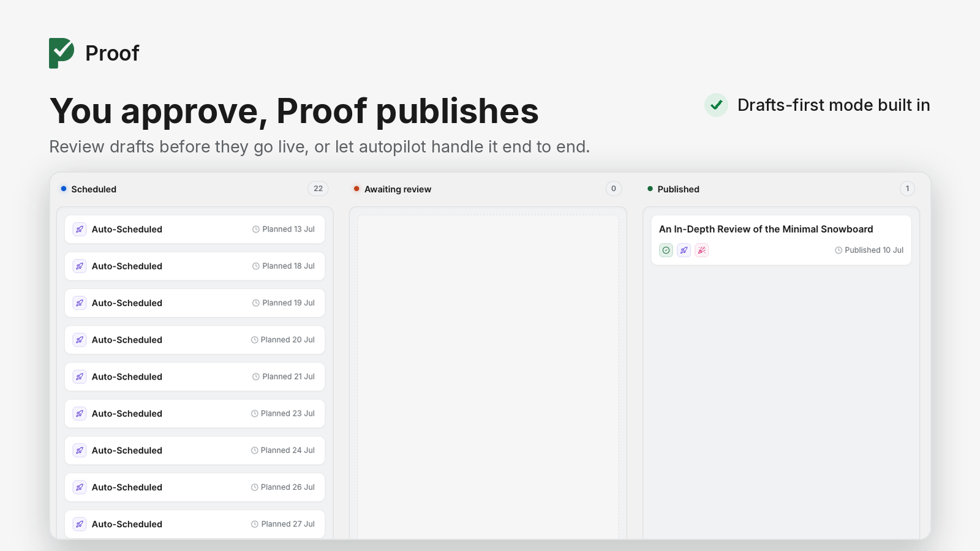Screen dimensions: 980x551
Task: Click the rocket icon on Planned 23 Jul card
Action: point(80,414)
